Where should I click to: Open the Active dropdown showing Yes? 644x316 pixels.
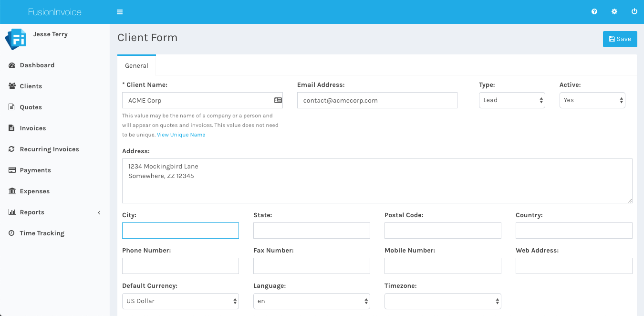click(x=592, y=100)
